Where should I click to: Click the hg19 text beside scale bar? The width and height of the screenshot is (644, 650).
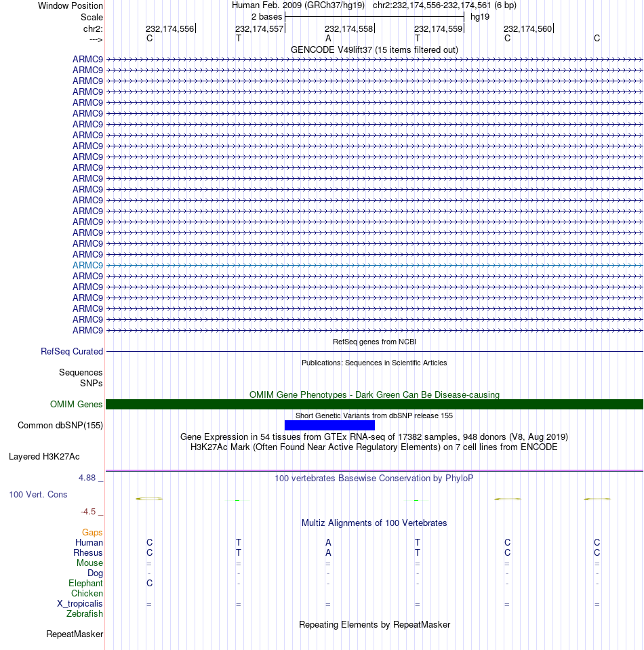[480, 17]
